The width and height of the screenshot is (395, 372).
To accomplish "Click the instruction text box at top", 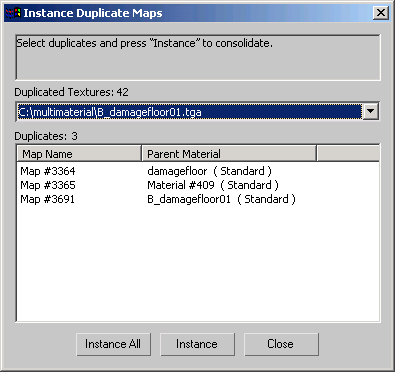I will click(x=198, y=57).
